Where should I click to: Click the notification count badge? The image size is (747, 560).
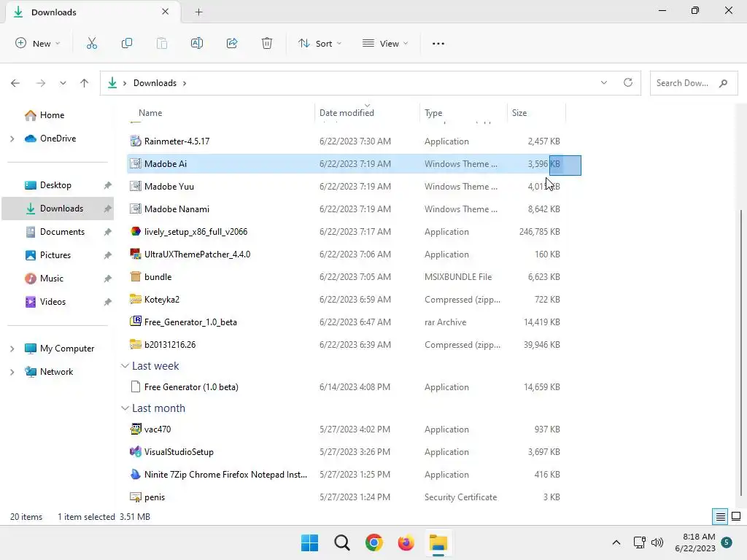pos(727,542)
